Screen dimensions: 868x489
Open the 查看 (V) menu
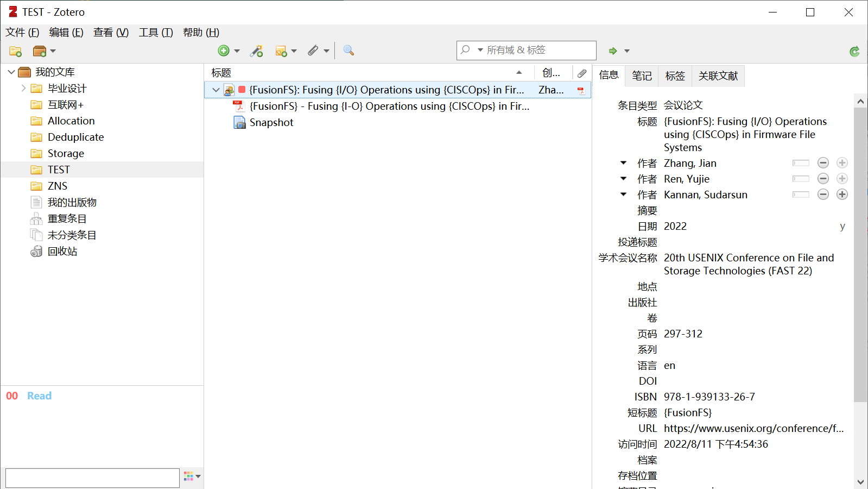point(111,33)
